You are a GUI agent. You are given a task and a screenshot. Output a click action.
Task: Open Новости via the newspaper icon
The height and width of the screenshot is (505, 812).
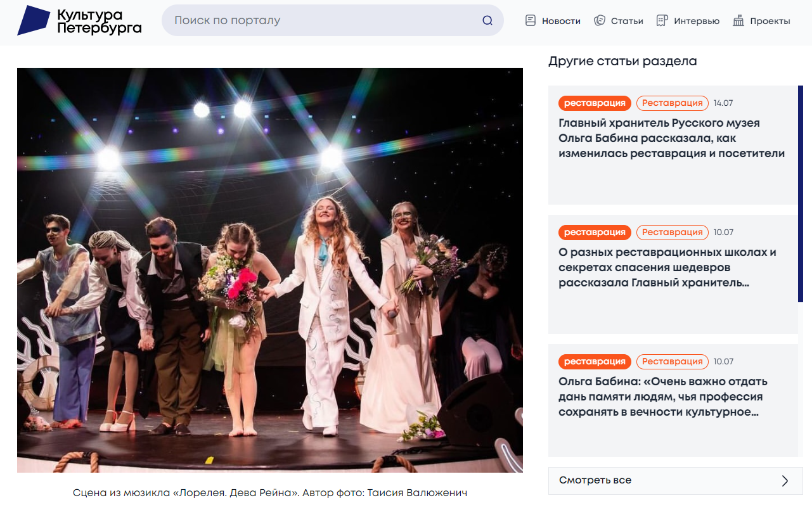coord(530,20)
